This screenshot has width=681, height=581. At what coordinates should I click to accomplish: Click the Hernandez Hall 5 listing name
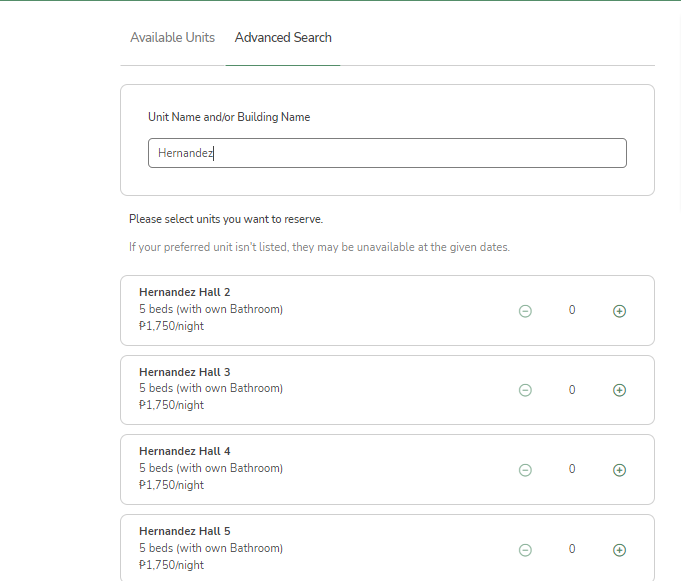185,531
